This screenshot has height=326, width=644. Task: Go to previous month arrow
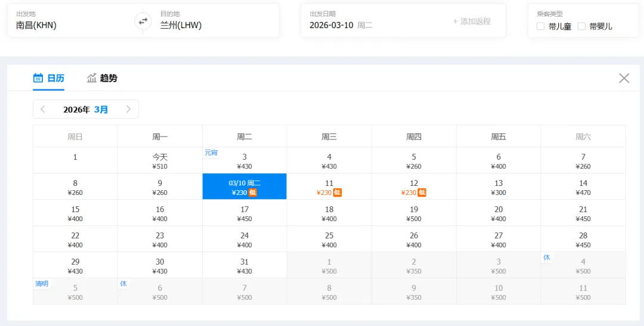click(x=43, y=109)
